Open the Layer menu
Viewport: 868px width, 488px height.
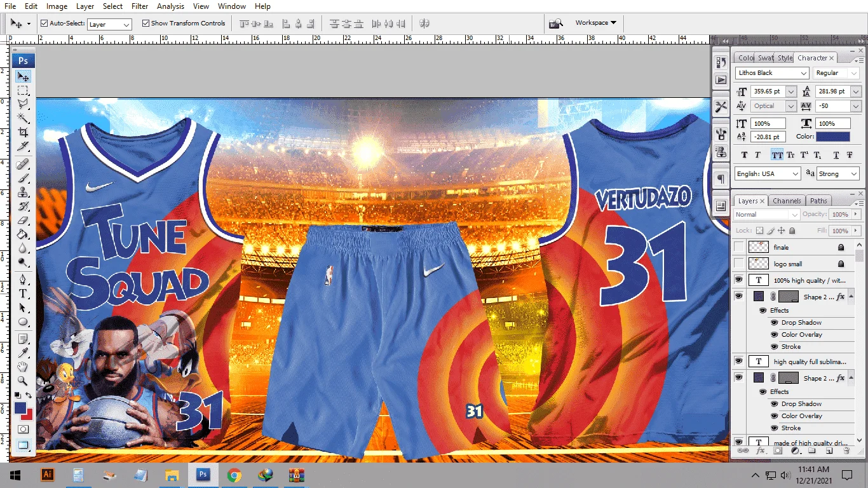click(85, 6)
